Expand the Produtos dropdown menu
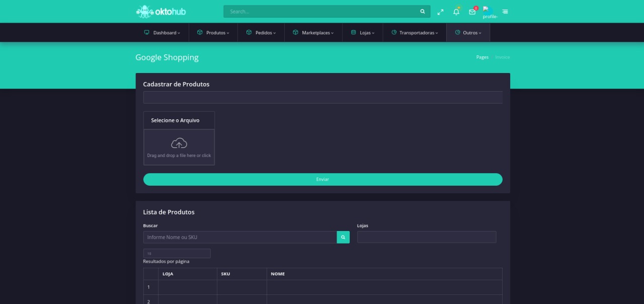The height and width of the screenshot is (304, 644). [x=213, y=33]
